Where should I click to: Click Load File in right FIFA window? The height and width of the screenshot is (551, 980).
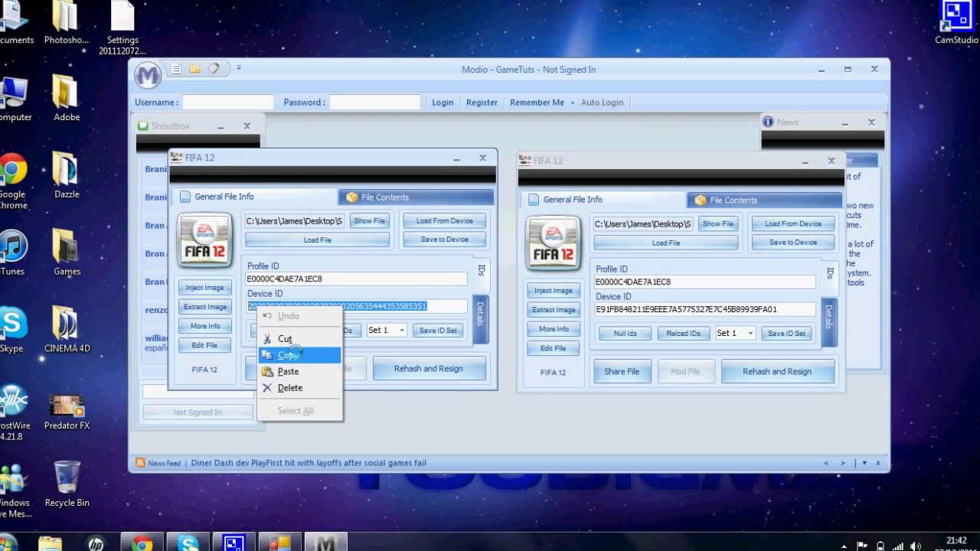(666, 243)
